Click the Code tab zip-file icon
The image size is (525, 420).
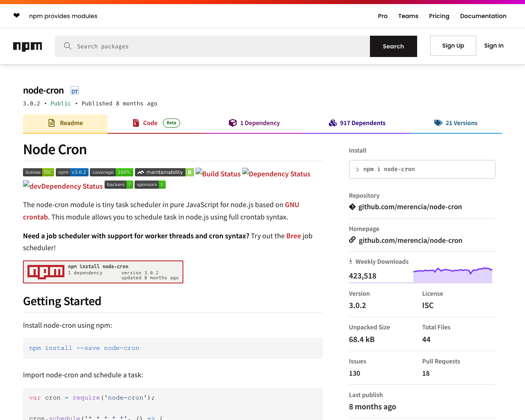click(x=136, y=123)
